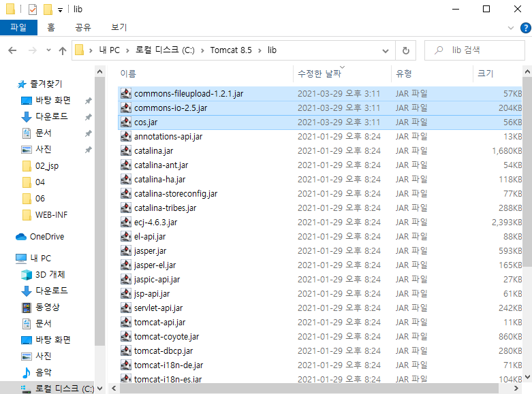Image resolution: width=532 pixels, height=394 pixels.
Task: Go back with the left arrow
Action: tap(12, 50)
